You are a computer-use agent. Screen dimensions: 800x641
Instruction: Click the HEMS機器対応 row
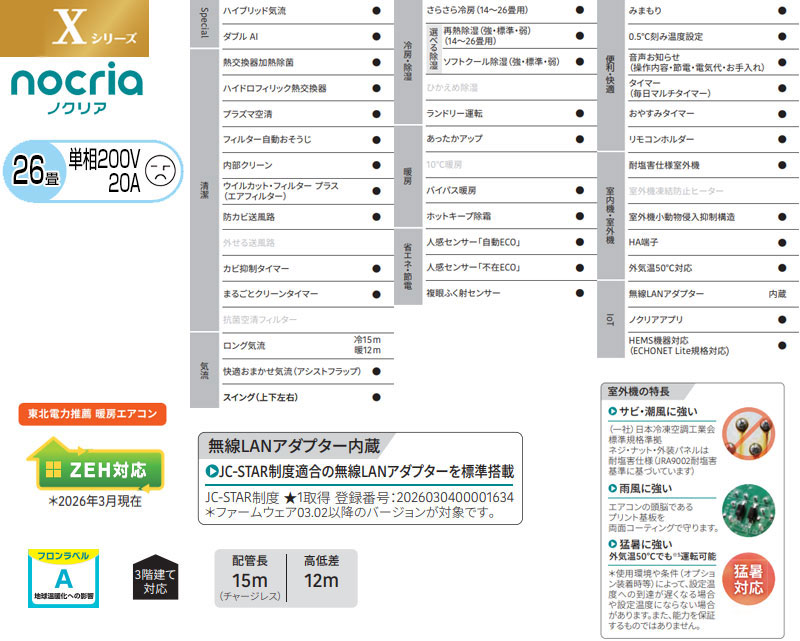(x=713, y=346)
